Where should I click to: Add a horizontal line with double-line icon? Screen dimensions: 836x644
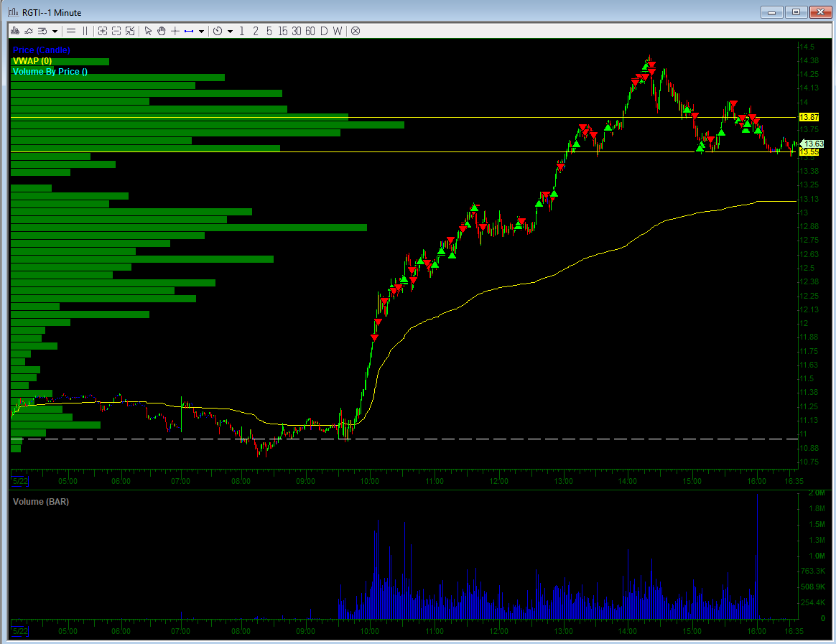click(71, 31)
